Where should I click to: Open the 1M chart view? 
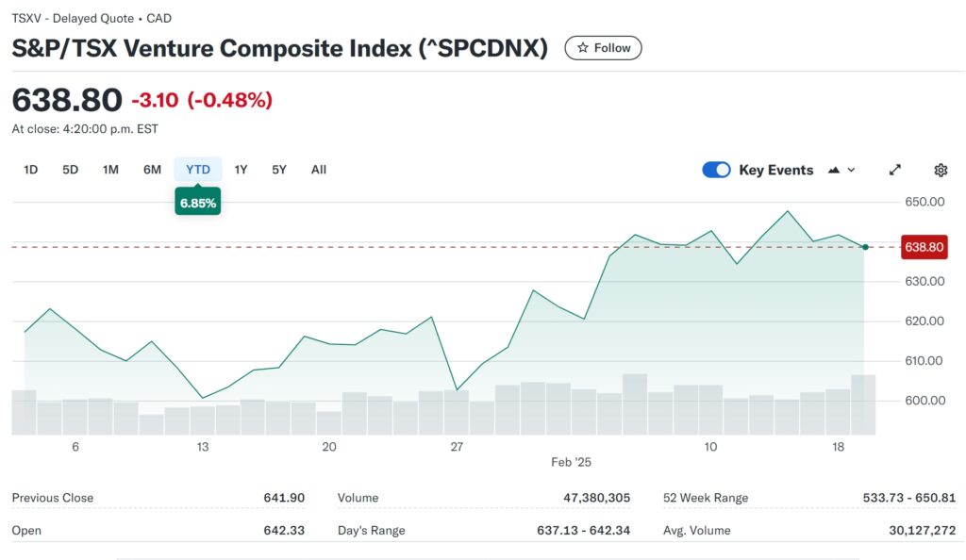click(109, 169)
